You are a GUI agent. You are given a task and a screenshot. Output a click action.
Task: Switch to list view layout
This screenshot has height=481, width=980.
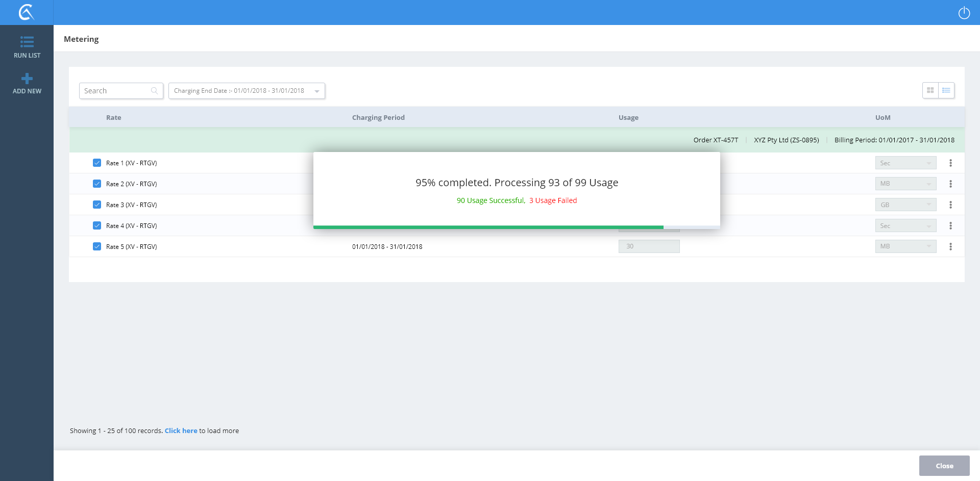946,90
